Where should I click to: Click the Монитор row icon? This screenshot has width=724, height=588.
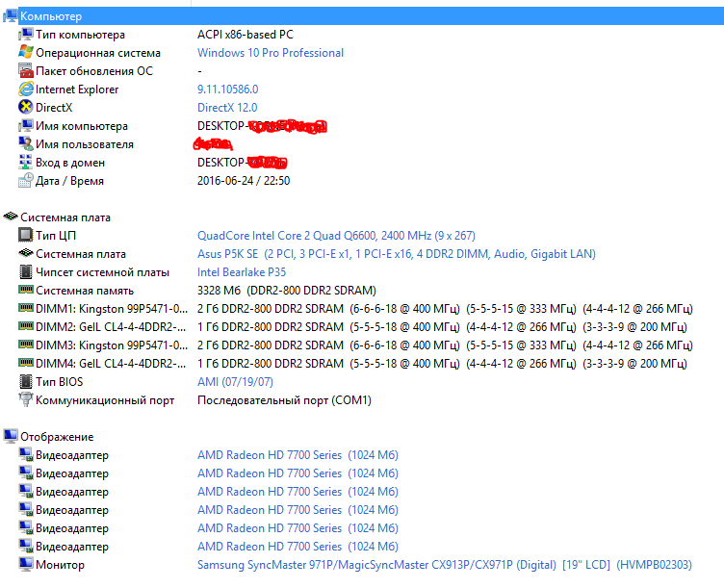tap(26, 565)
